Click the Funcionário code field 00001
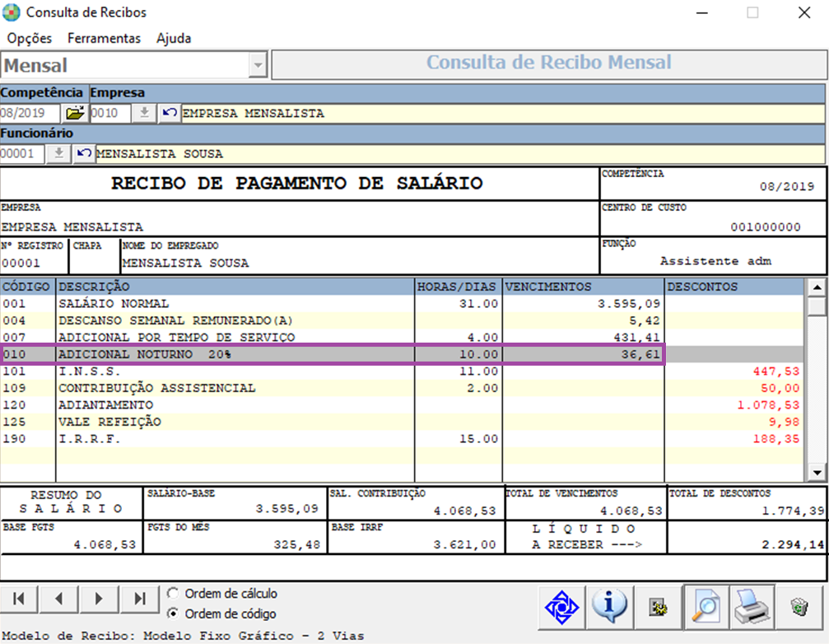Image resolution: width=829 pixels, height=644 pixels. [22, 153]
